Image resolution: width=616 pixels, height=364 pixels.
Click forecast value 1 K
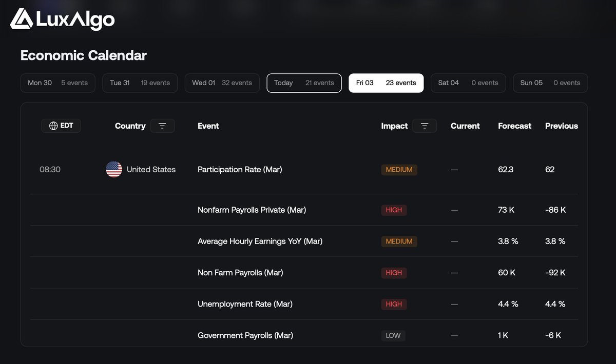pyautogui.click(x=503, y=335)
